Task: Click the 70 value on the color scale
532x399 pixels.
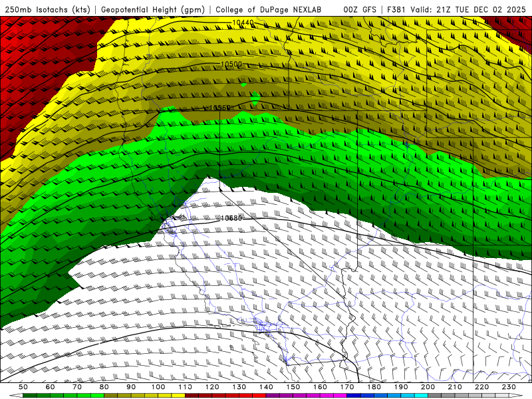Action: pyautogui.click(x=77, y=387)
